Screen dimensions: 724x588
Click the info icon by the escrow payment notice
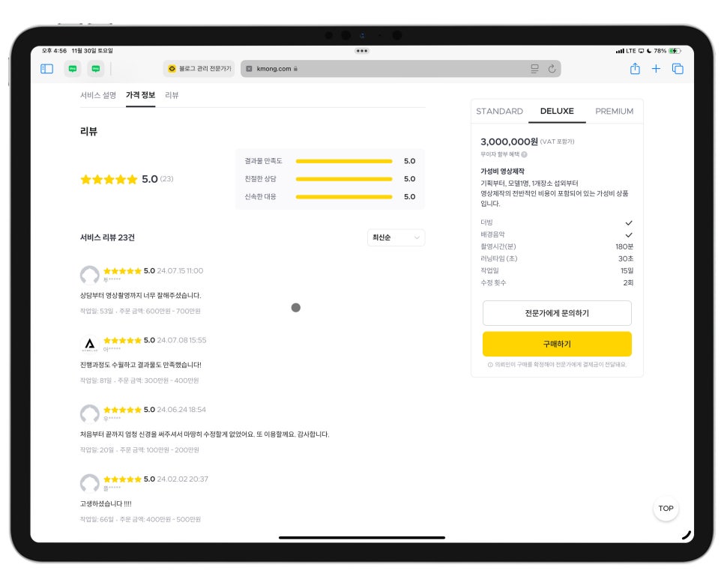[x=490, y=365]
